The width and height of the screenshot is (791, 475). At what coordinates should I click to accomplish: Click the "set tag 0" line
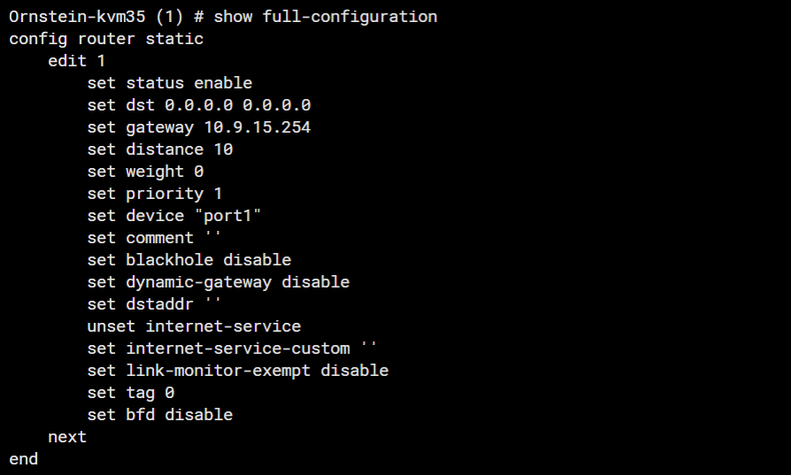[x=130, y=392]
